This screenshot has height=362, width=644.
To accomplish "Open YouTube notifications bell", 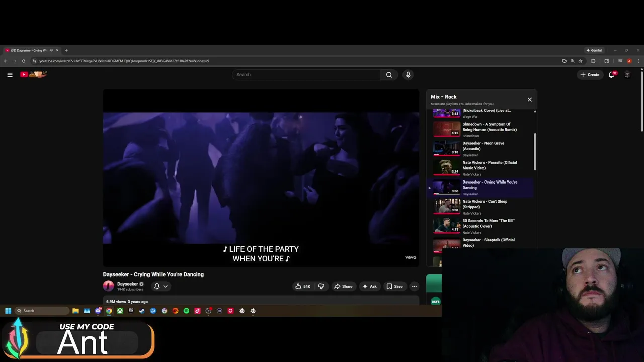I will 612,75.
